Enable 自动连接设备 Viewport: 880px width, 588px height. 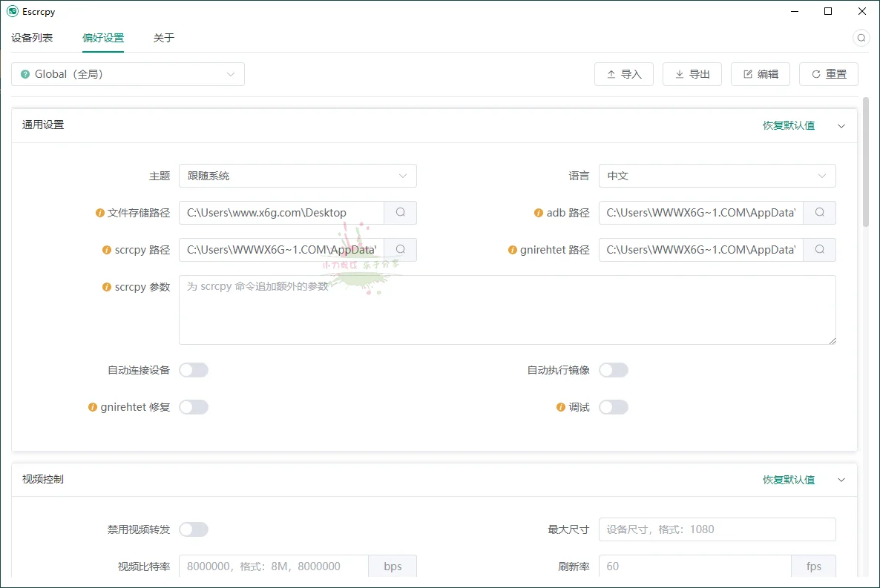point(194,369)
